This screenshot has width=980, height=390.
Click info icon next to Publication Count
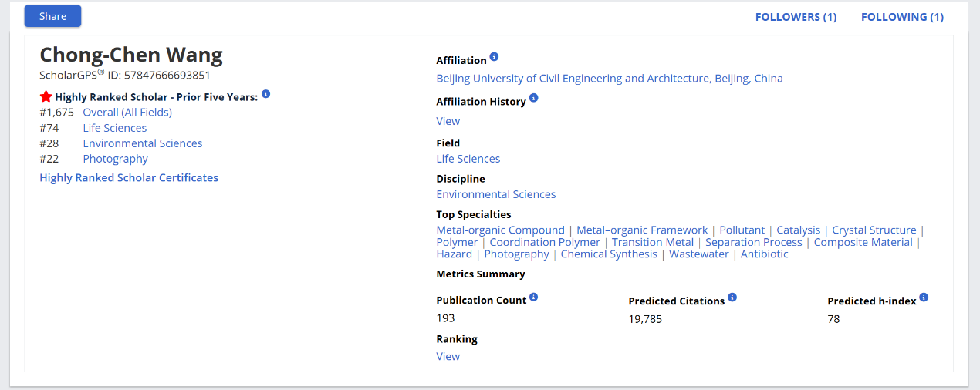point(534,297)
